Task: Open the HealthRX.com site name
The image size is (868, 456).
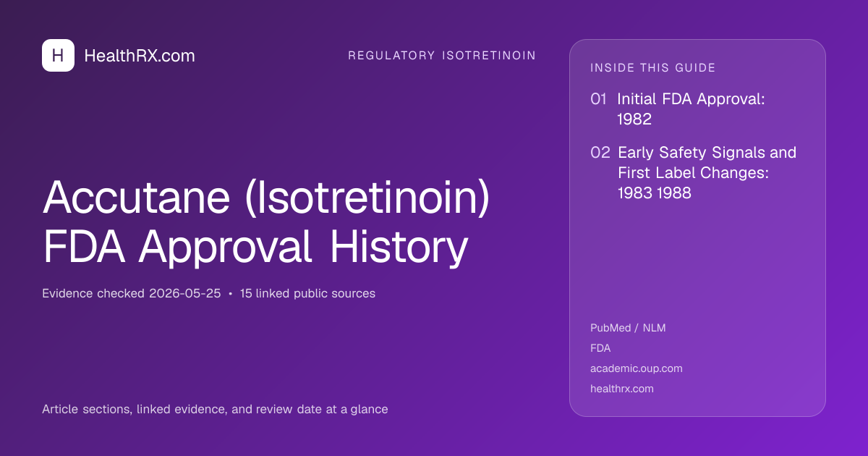Action: click(140, 56)
